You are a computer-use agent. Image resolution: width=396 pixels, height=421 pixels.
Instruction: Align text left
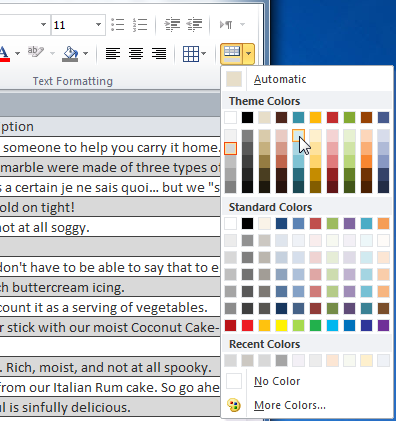(113, 54)
